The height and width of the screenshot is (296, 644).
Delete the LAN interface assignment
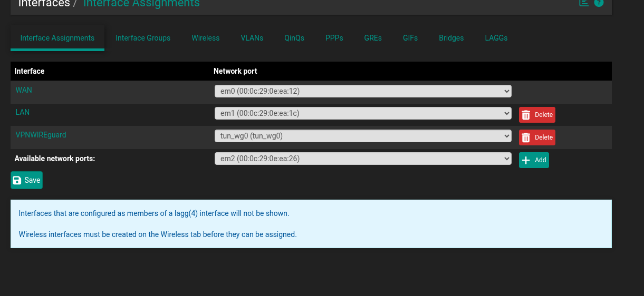537,115
